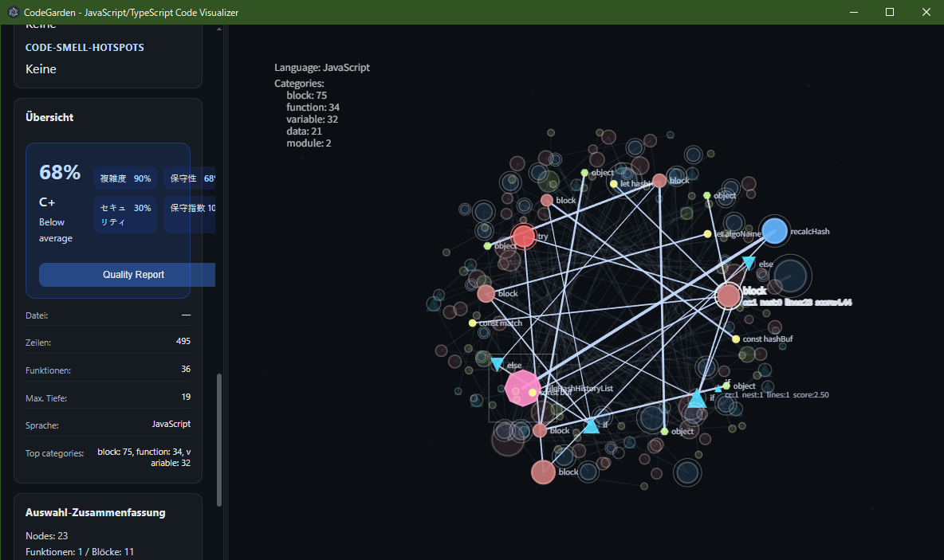Select the pink fileHashHistoryList octagon node
944x560 pixels.
tap(522, 388)
